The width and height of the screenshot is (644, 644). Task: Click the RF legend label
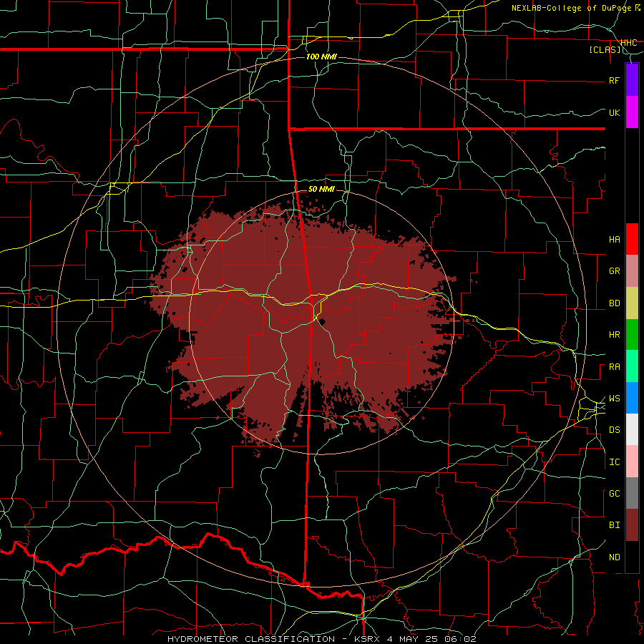tap(615, 80)
